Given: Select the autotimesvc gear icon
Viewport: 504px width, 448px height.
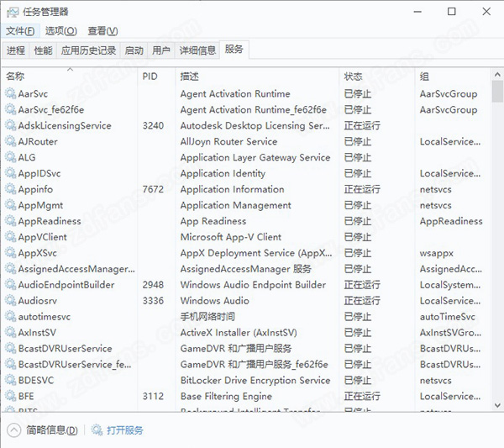Looking at the screenshot, I should pos(11,317).
